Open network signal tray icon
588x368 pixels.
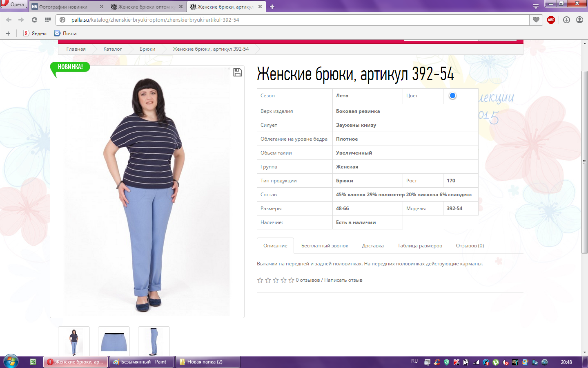(476, 362)
